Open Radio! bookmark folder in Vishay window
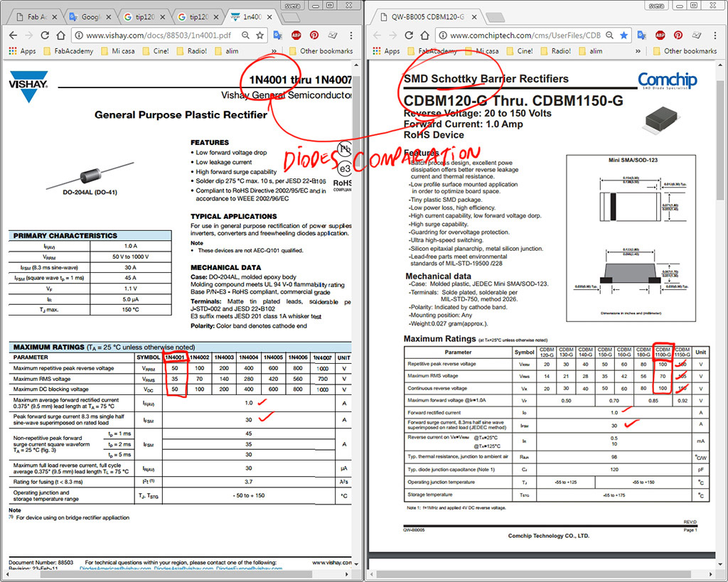728x582 pixels. pos(192,51)
